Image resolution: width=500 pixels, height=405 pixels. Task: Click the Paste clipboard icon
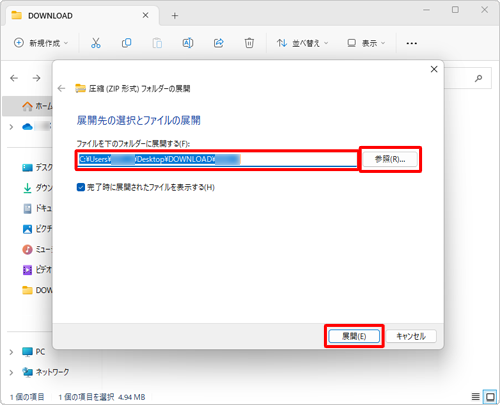(x=157, y=43)
